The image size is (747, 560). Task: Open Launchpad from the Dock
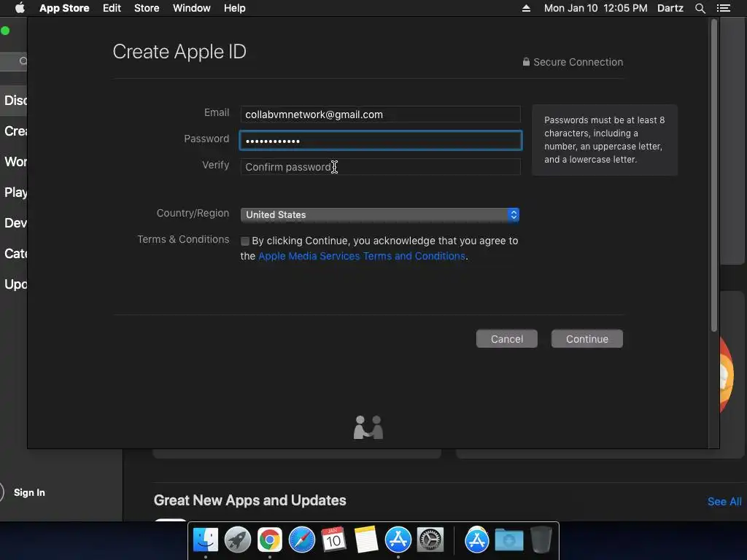(x=238, y=540)
